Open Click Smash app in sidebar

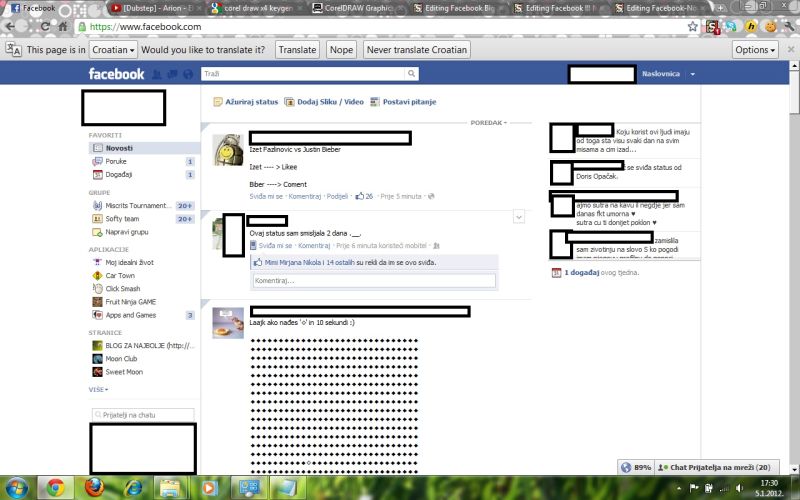point(123,289)
